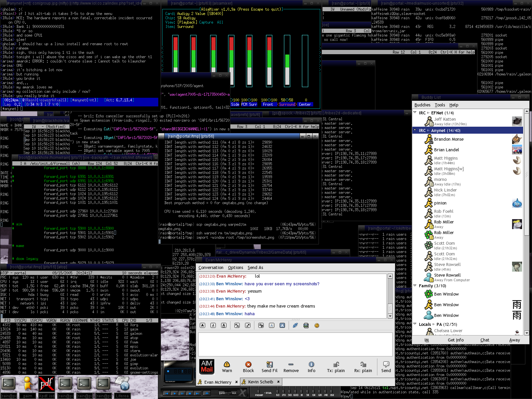Click the XMMS equalizer PREAMP slider
The width and height of the screenshot is (532, 399).
259,391
